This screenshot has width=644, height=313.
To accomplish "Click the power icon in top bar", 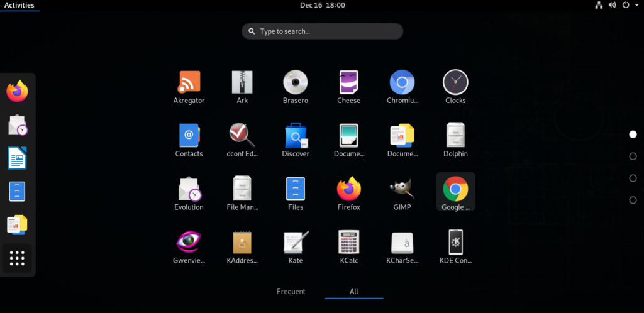I will coord(626,5).
